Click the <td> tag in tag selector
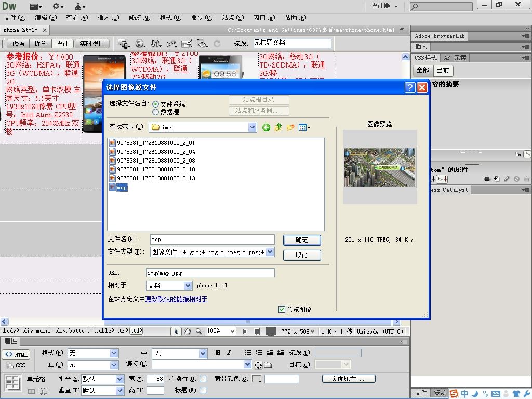The width and height of the screenshot is (532, 399). click(x=137, y=330)
